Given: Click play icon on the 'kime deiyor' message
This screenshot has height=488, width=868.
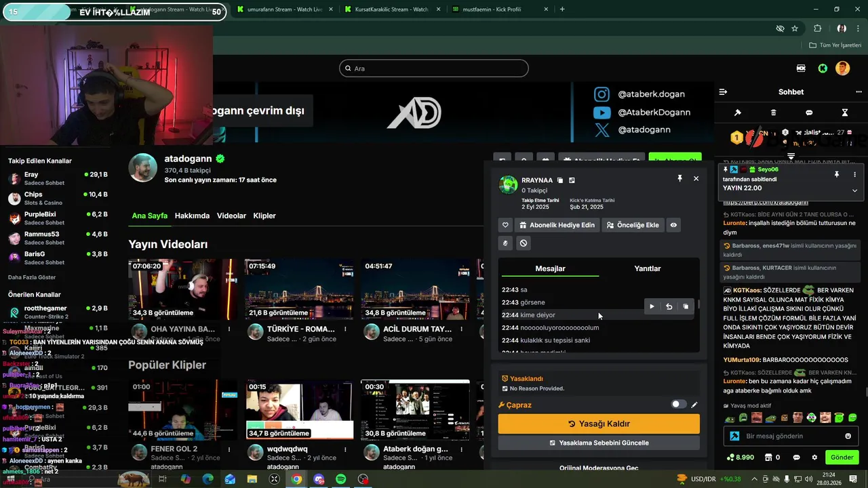Looking at the screenshot, I should (x=652, y=306).
